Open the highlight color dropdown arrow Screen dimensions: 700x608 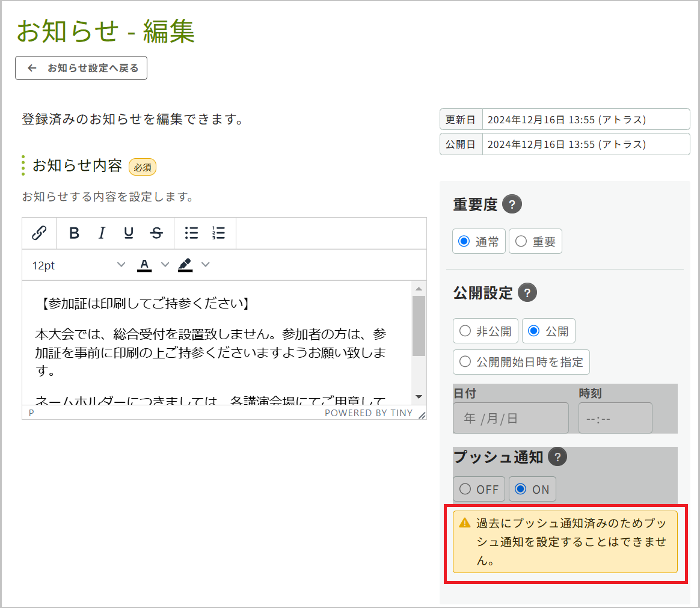(x=205, y=265)
